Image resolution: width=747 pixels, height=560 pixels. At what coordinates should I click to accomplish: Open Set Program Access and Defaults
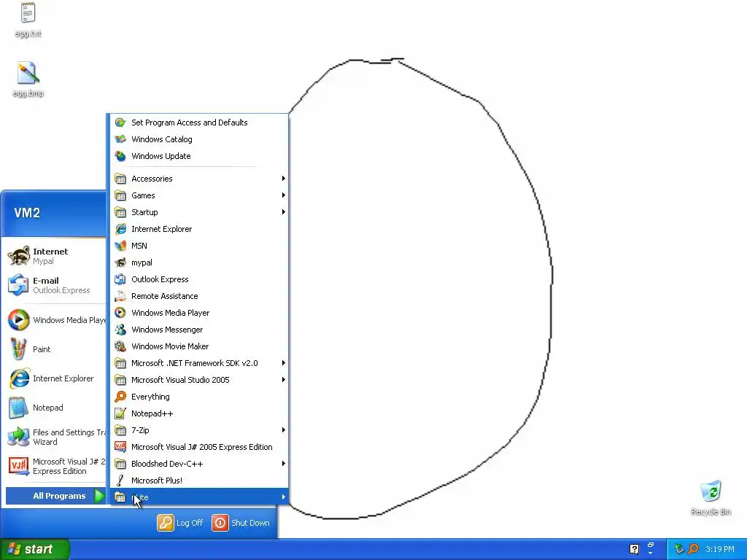198,122
